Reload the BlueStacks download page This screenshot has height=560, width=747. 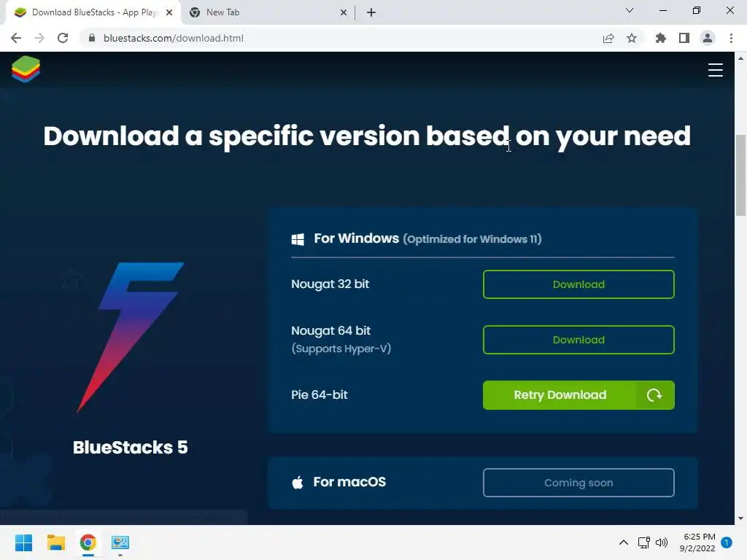tap(63, 38)
